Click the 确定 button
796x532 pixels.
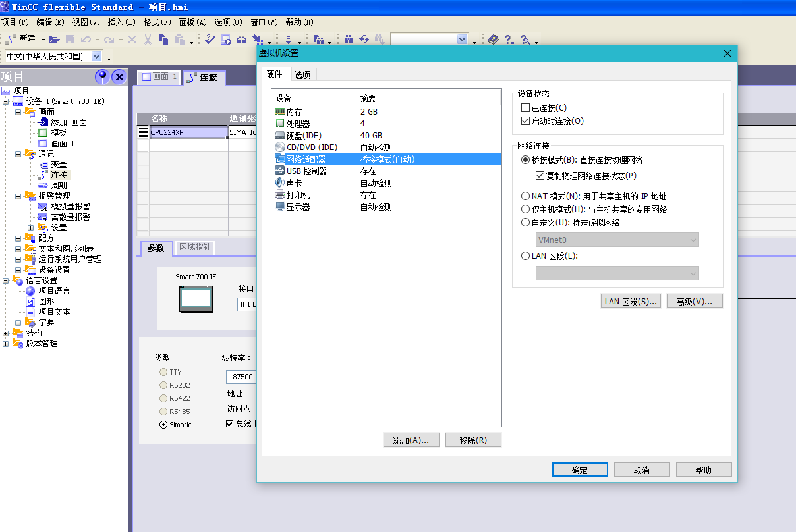pos(579,469)
